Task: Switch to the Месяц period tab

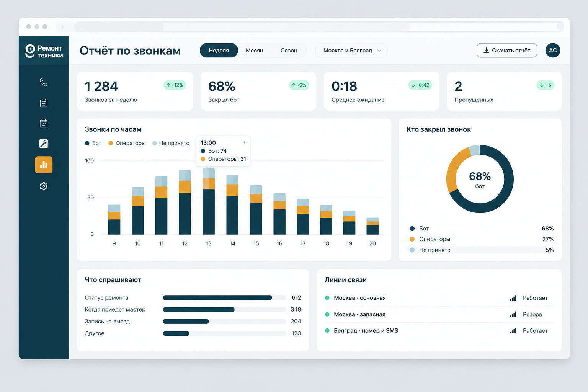Action: [x=255, y=51]
